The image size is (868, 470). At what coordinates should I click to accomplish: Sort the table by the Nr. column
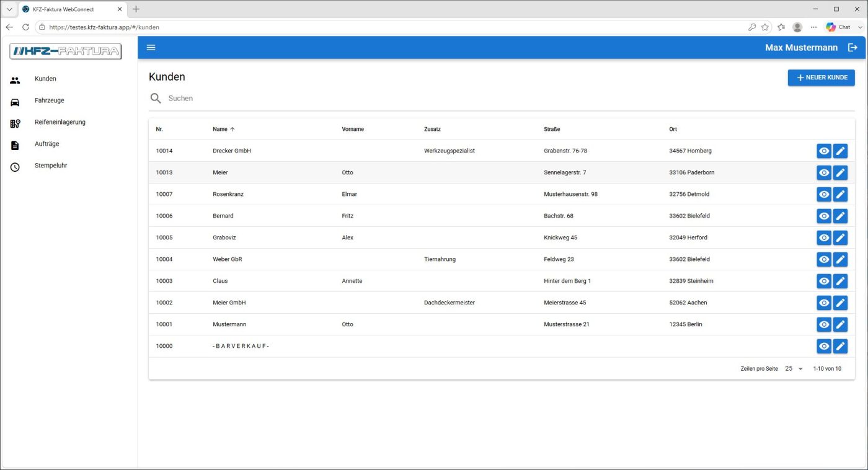(159, 129)
